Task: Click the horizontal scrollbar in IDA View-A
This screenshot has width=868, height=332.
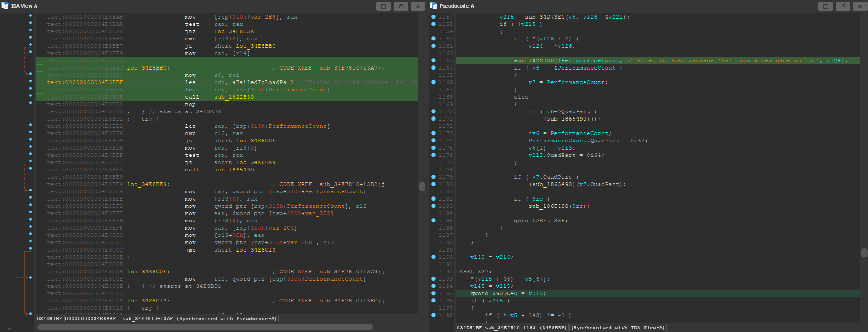Action: (205, 327)
